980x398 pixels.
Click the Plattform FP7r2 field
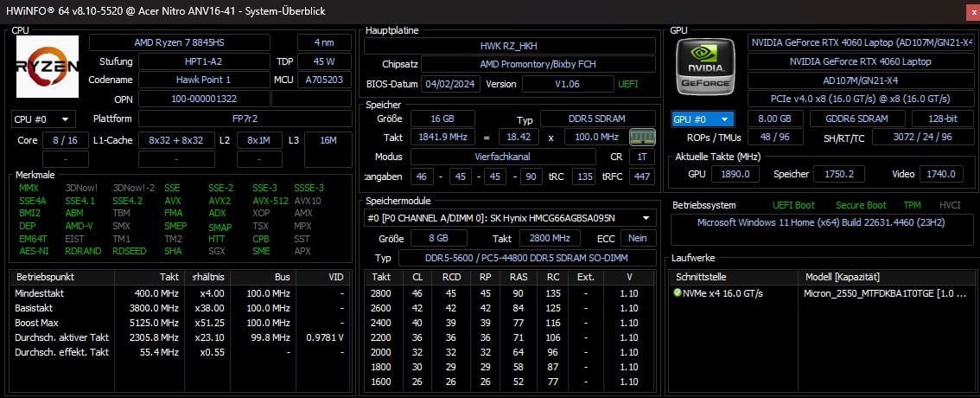coord(245,119)
